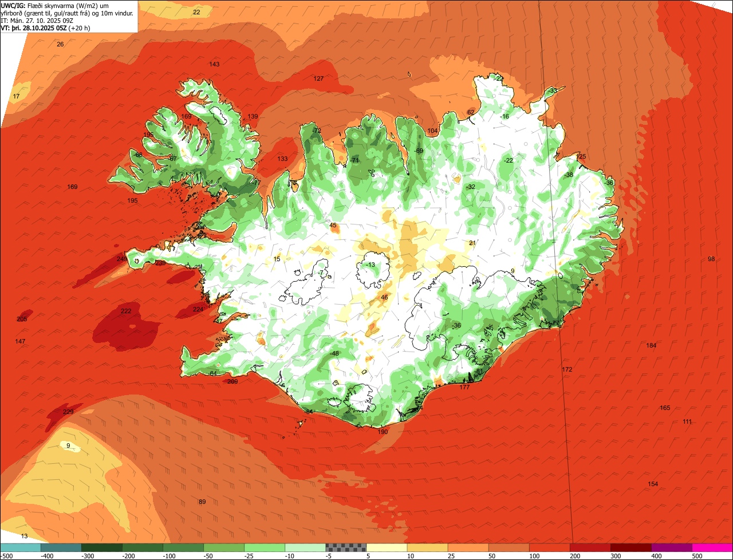Click the map value '125' off east coast
The image size is (733, 560).
pyautogui.click(x=581, y=156)
